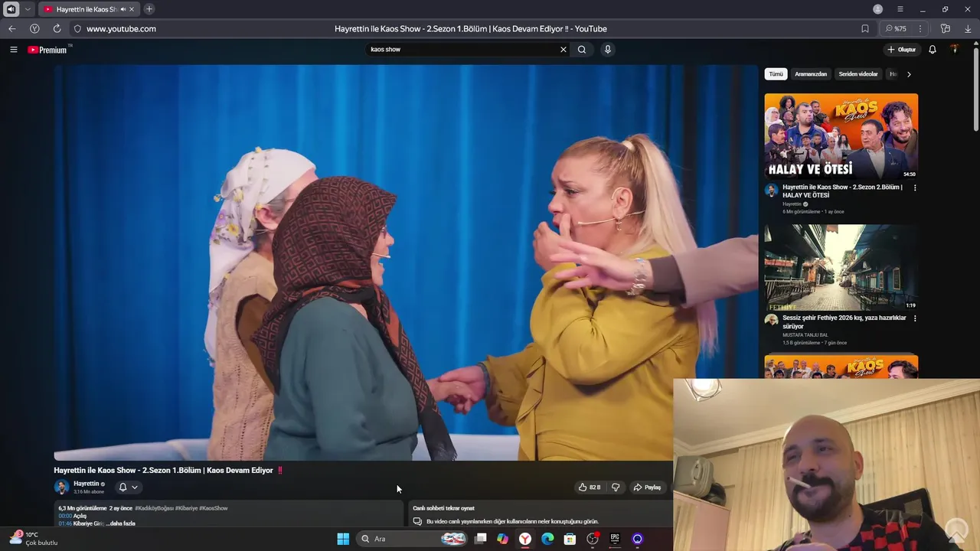Click the Paylaş share button
The height and width of the screenshot is (551, 980).
[x=647, y=487]
